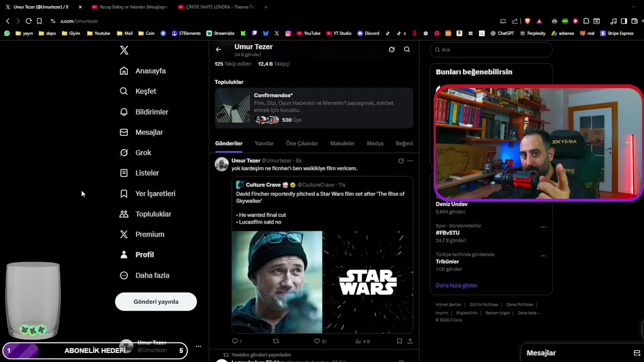Viewport: 644px width, 362px height.
Task: Open the Star Wars logo image
Action: coord(368,282)
